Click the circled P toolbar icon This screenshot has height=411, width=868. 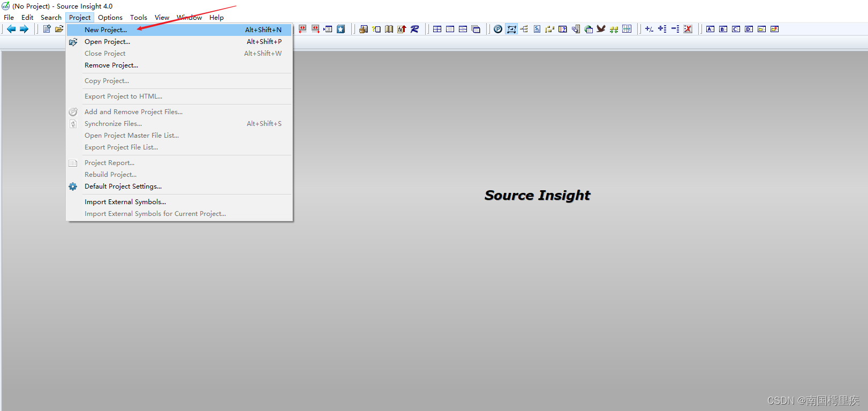coord(499,29)
